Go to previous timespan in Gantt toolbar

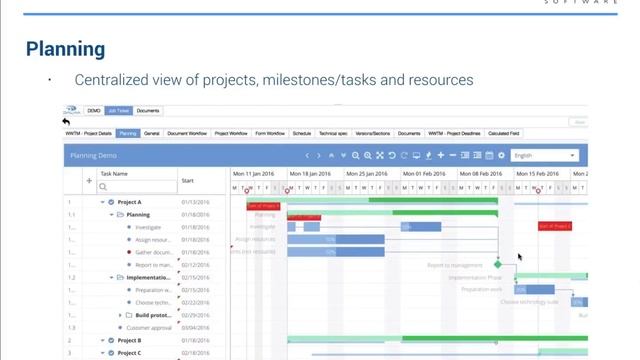click(x=307, y=156)
